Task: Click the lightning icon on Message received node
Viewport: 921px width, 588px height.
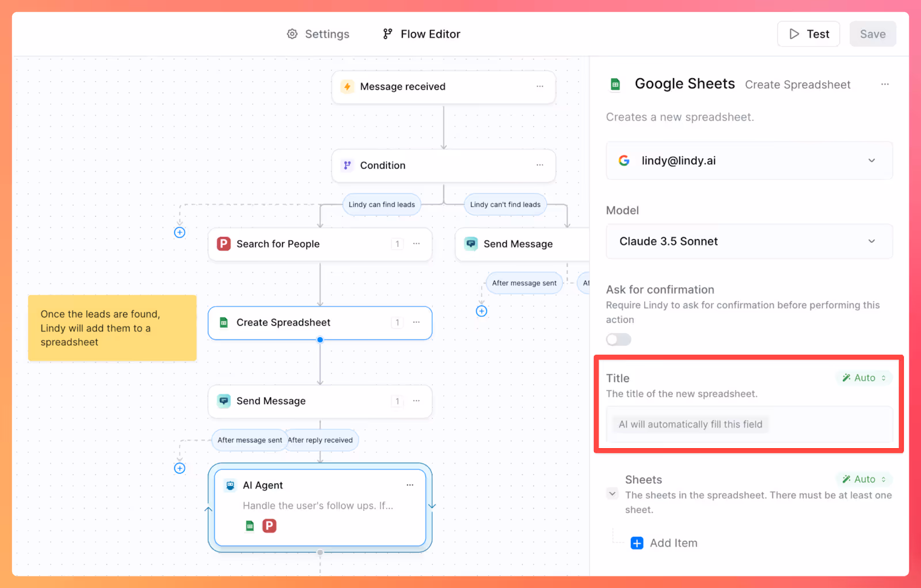Action: [x=347, y=86]
